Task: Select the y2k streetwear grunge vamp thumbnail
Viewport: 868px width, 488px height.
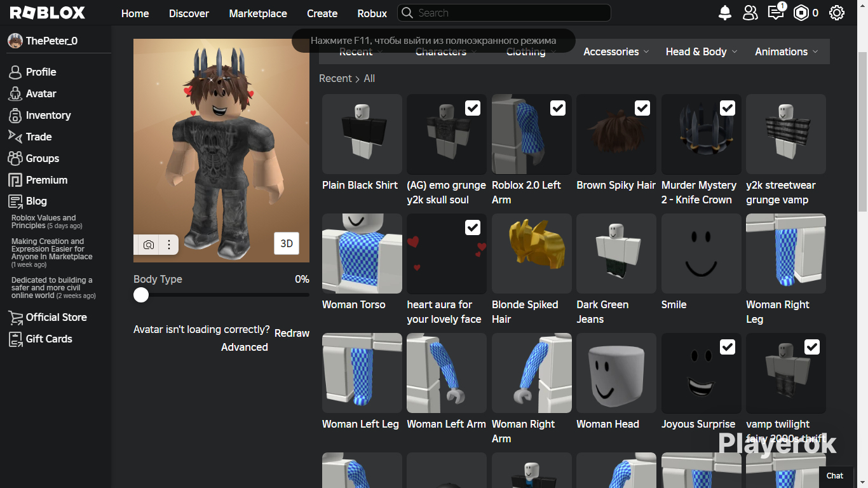Action: tap(786, 134)
